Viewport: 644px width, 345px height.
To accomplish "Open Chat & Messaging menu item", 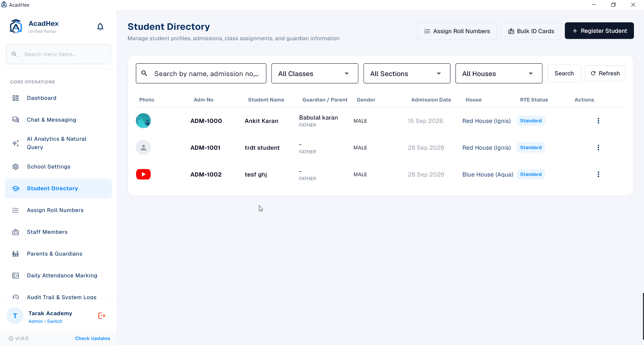I will (58, 120).
